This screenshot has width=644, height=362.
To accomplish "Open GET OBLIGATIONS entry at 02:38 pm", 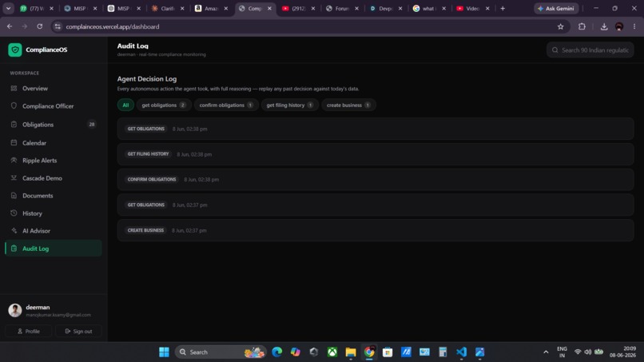I will 376,129.
